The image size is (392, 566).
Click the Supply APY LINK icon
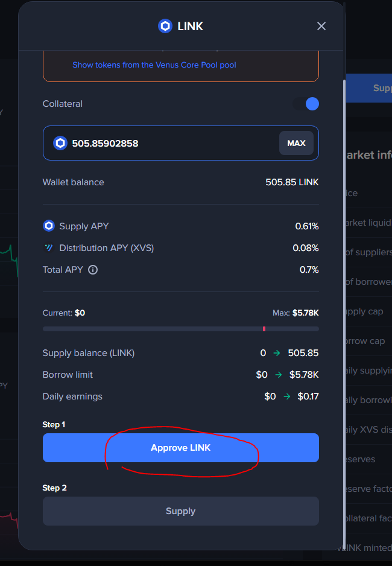tap(49, 226)
